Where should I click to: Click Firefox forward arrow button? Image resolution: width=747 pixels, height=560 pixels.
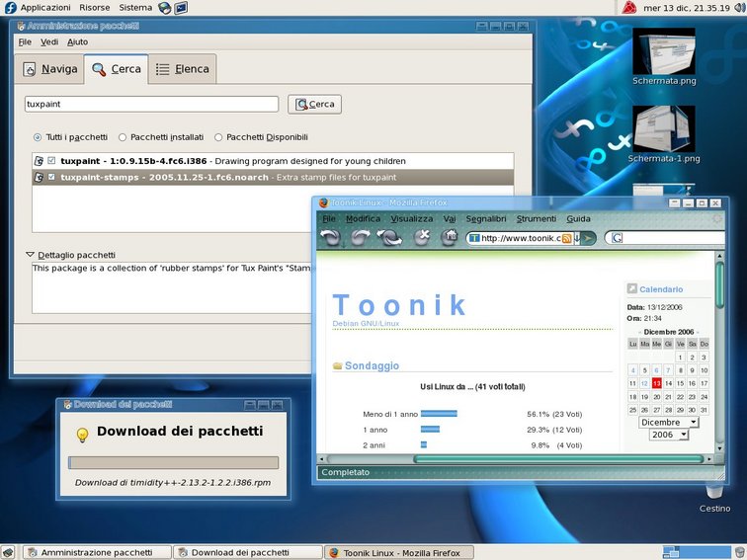point(360,237)
